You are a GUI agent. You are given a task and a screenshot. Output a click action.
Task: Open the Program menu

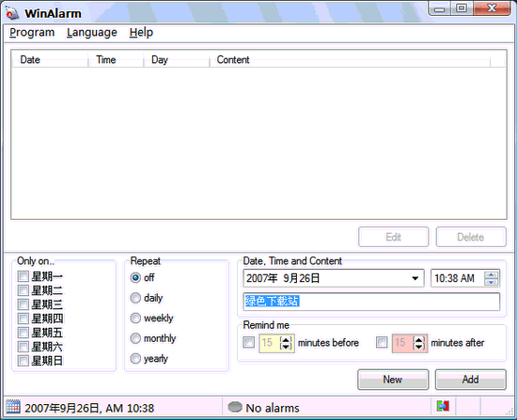pyautogui.click(x=32, y=33)
